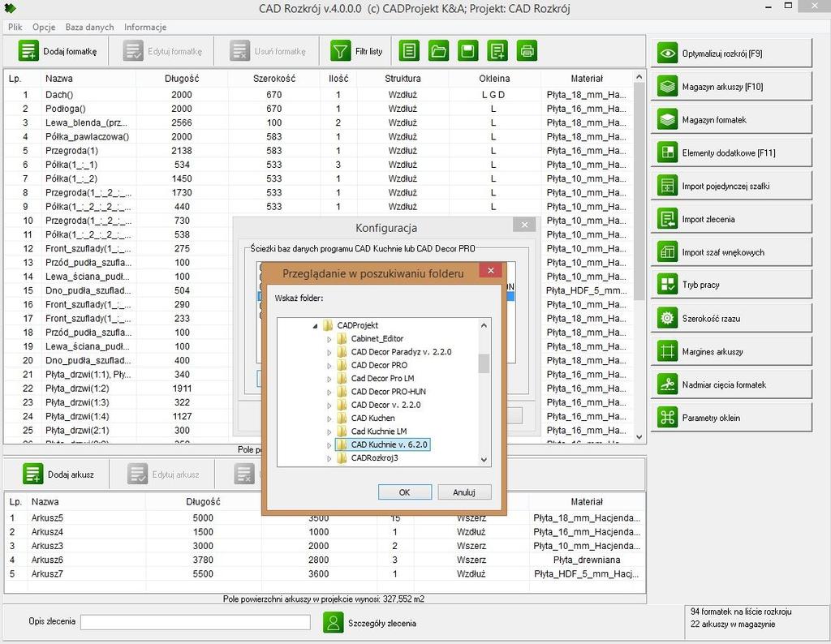Expand the CAD Kuchen folder
Viewport: 831px width, 644px height.
329,419
